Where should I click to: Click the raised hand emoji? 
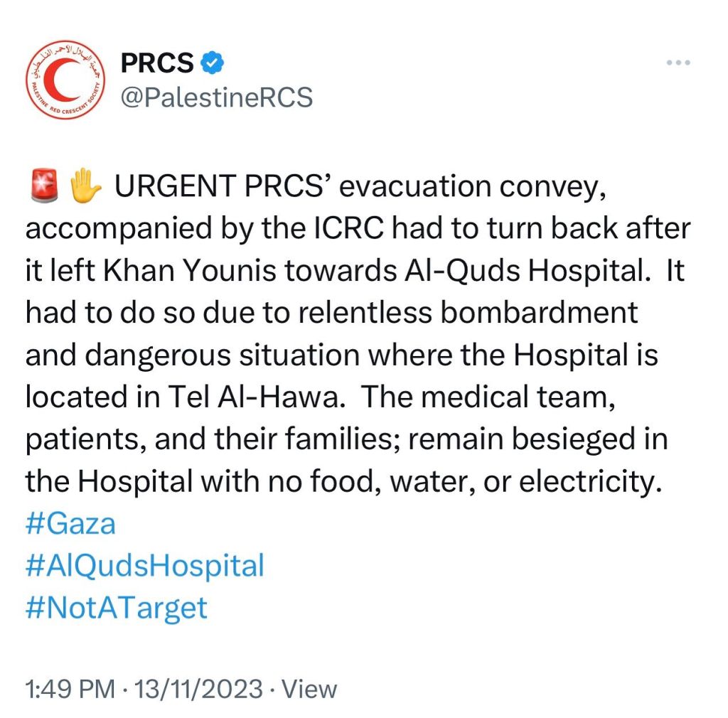coord(85,186)
